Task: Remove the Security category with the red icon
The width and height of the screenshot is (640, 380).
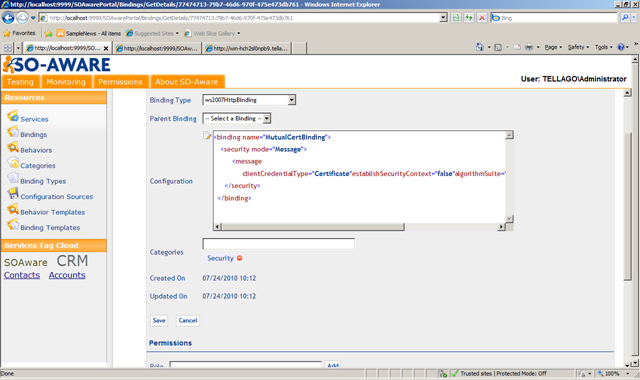Action: tap(240, 258)
